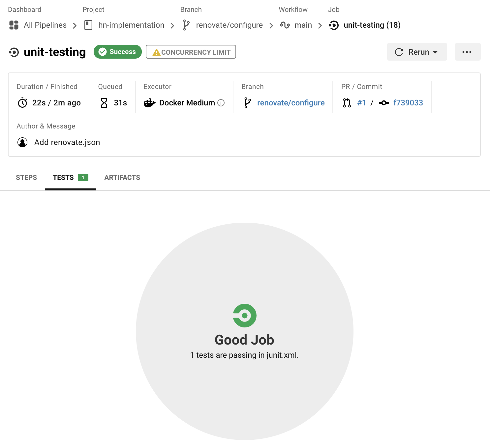Viewport: 490px width, 448px height.
Task: Click the '1 tests are passing in junit.xml.' text
Action: click(244, 355)
